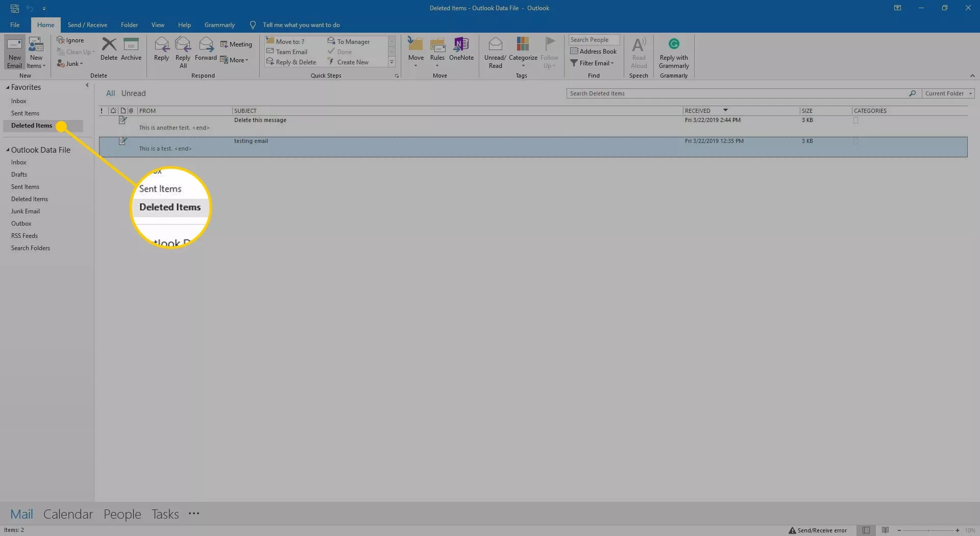The height and width of the screenshot is (536, 980).
Task: Select the 'testing email' message
Action: [x=533, y=147]
